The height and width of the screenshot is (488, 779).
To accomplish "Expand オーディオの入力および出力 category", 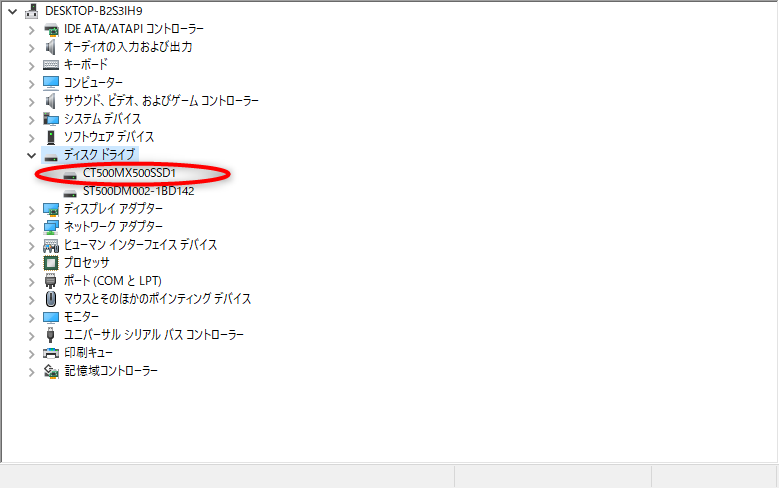I will pyautogui.click(x=31, y=48).
